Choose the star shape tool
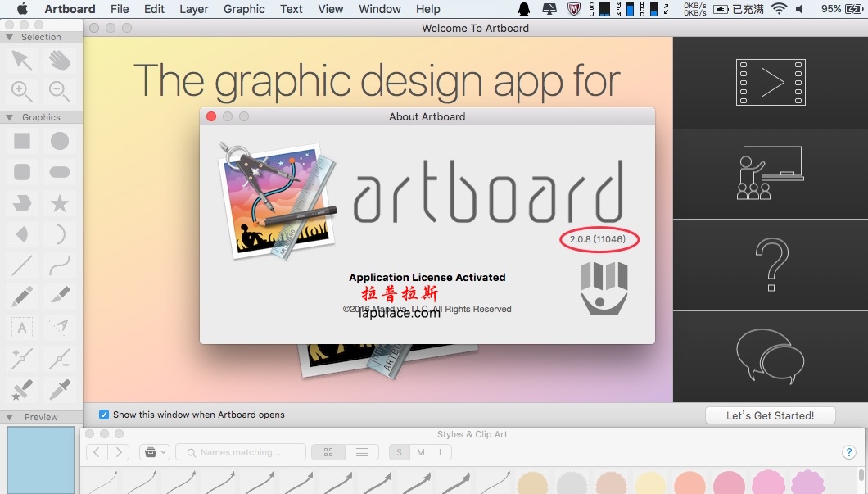This screenshot has width=868, height=494. [x=59, y=203]
